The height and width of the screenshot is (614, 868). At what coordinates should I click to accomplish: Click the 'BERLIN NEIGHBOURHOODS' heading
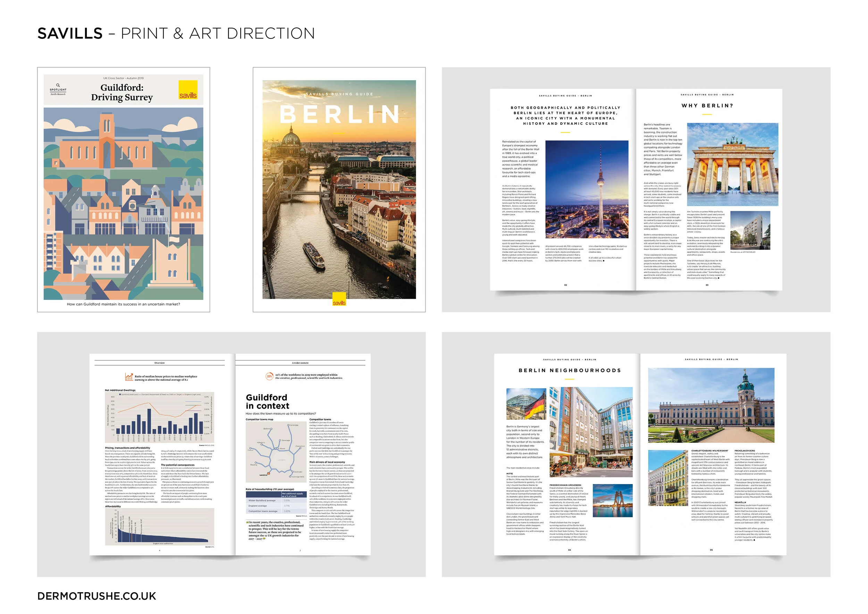(570, 370)
